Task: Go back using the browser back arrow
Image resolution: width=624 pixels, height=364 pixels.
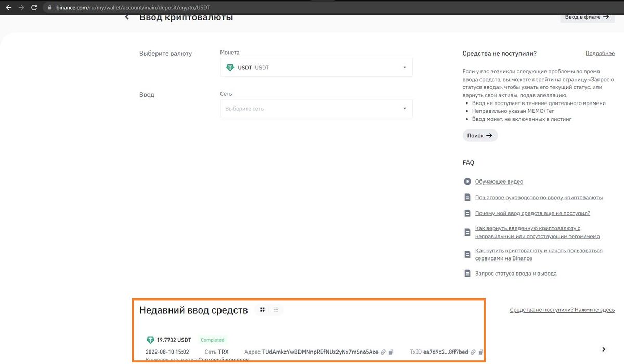Action: tap(9, 8)
